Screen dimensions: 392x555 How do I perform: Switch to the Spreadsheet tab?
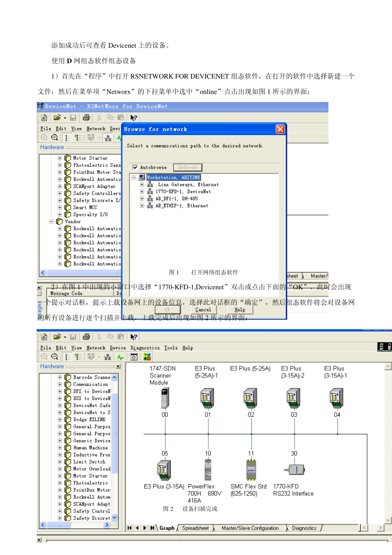[x=196, y=528]
